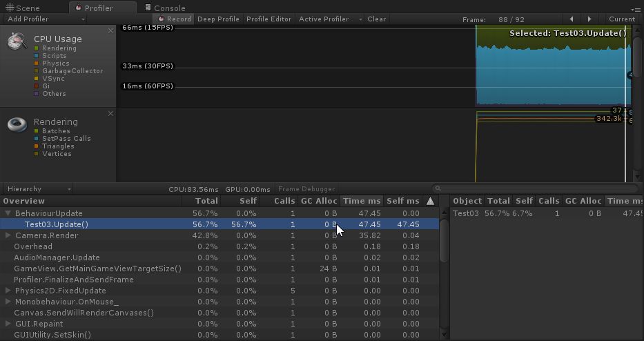Select GameView.GetMainGameViewTargetSize() row
This screenshot has width=644, height=341.
click(219, 269)
